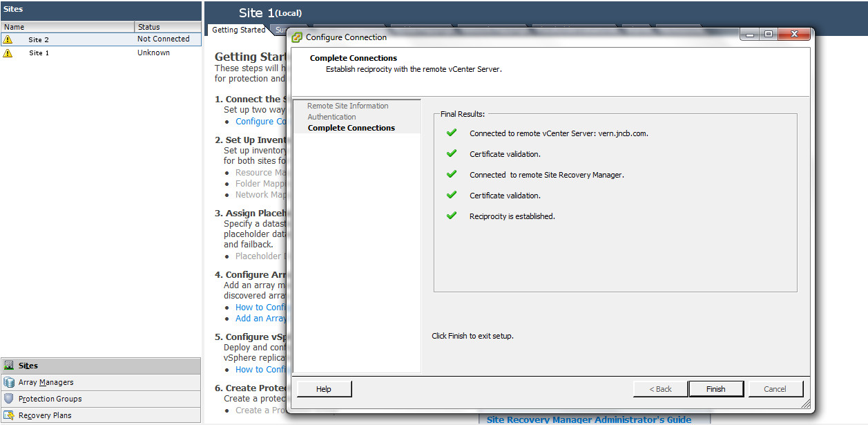Cancel the Configure Connection dialog
This screenshot has width=868, height=425.
775,389
